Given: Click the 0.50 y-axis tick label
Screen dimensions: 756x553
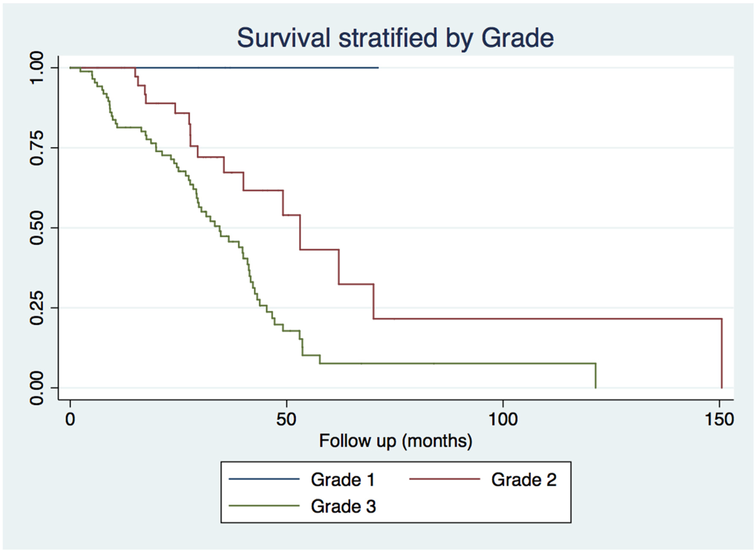Looking at the screenshot, I should [37, 228].
